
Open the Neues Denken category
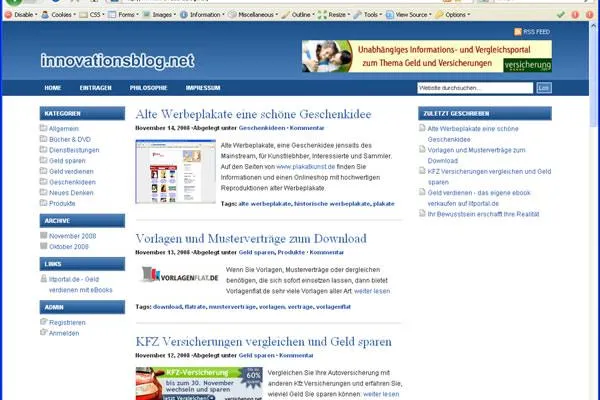[71, 193]
